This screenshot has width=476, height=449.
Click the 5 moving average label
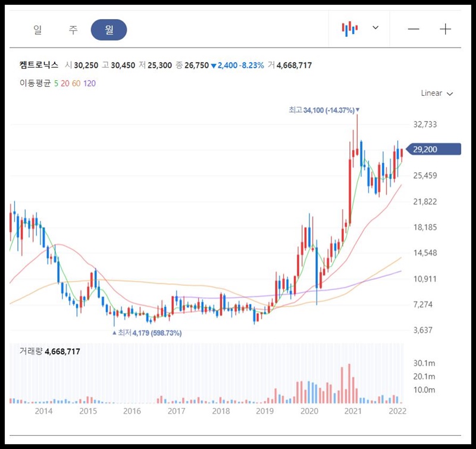pos(56,83)
